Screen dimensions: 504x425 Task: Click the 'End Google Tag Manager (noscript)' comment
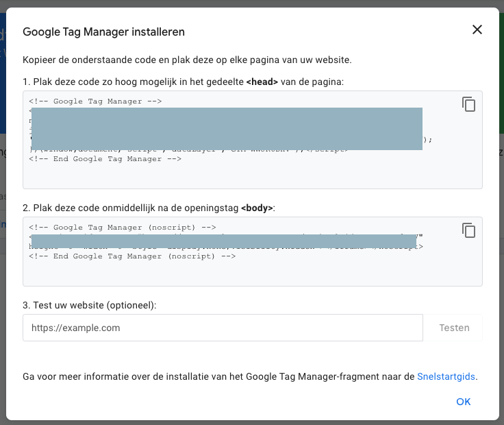[132, 256]
